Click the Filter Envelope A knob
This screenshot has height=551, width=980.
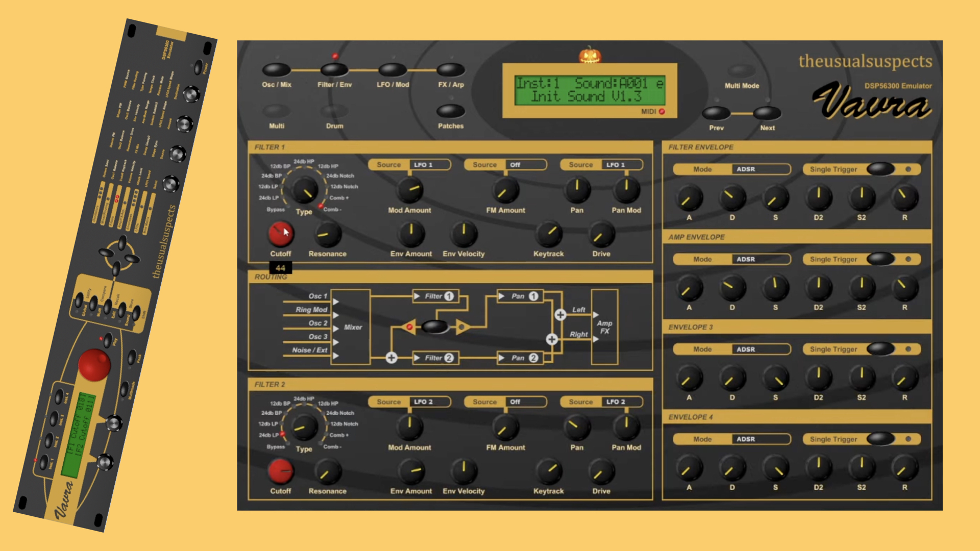689,198
